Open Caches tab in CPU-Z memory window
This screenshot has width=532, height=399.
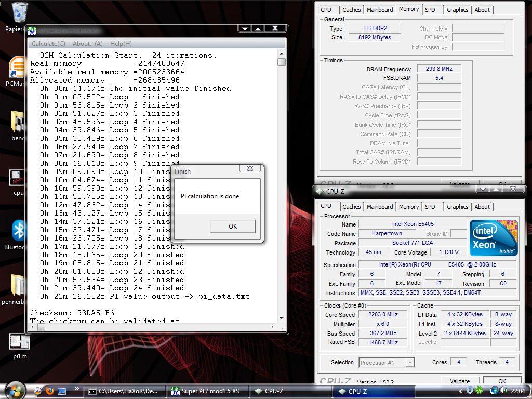(x=352, y=10)
